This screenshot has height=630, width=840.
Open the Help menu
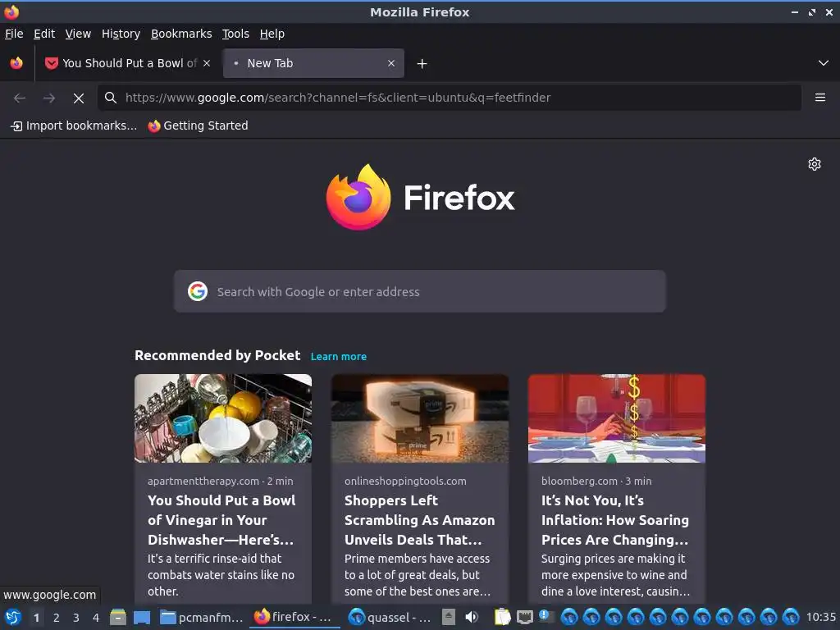click(x=272, y=34)
